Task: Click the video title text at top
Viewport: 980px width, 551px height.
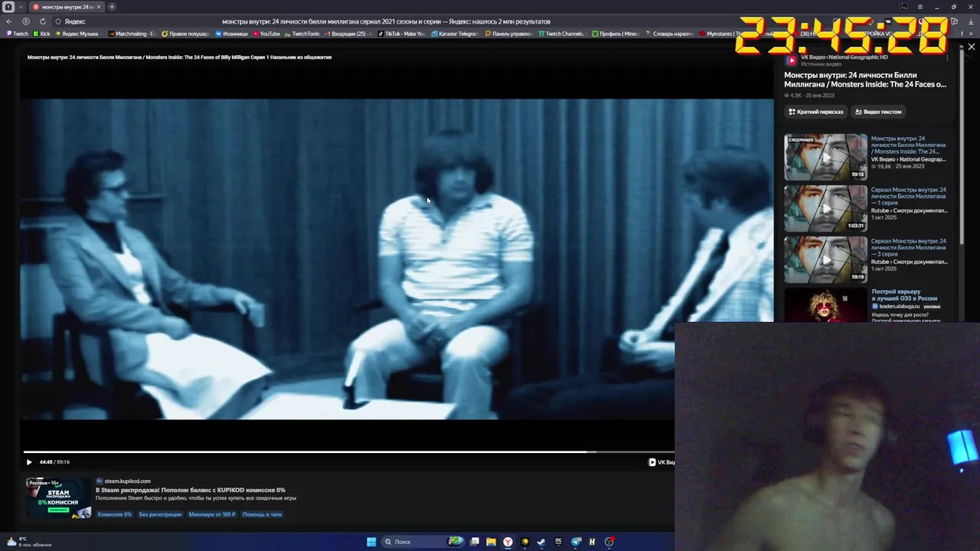Action: pyautogui.click(x=179, y=57)
